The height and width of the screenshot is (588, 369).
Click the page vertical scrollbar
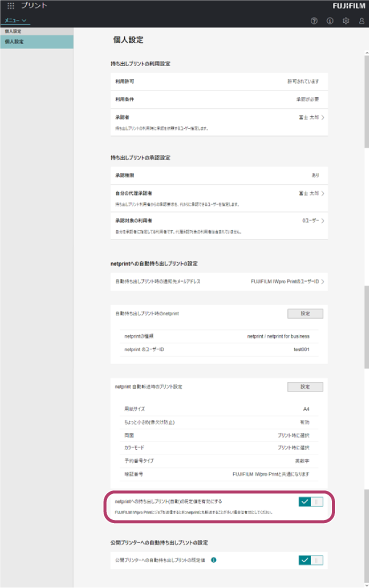(366, 100)
